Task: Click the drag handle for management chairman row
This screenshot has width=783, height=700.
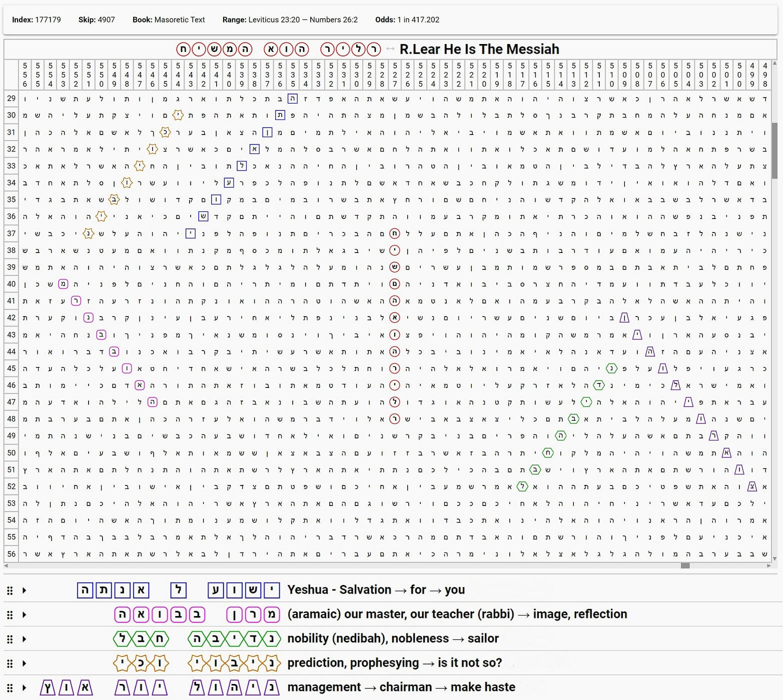Action: (x=10, y=687)
